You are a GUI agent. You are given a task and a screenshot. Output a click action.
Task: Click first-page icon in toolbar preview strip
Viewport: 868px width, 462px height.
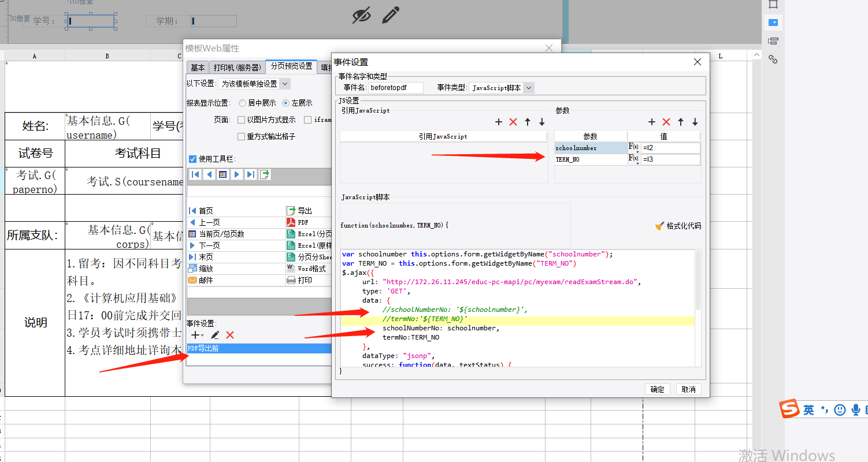(x=195, y=174)
